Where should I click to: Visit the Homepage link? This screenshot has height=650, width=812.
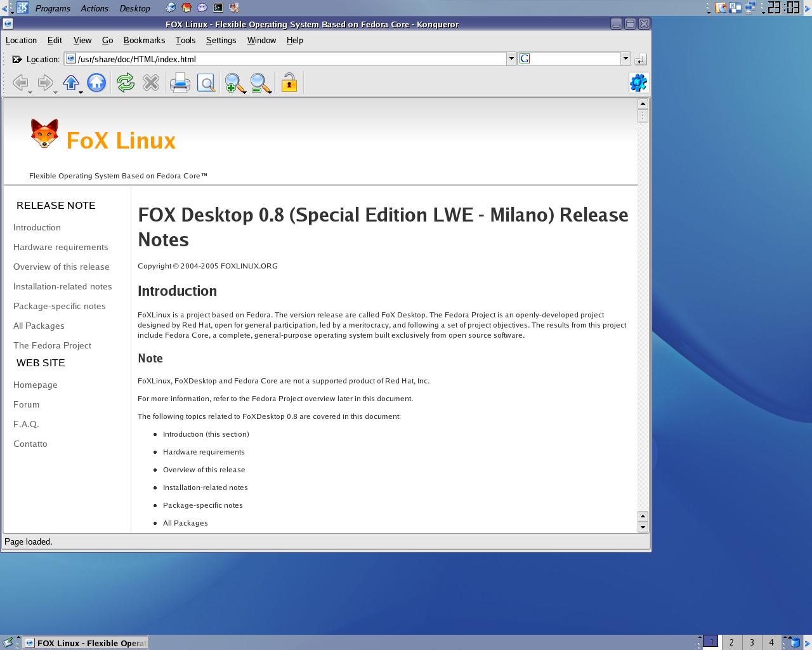(x=35, y=385)
